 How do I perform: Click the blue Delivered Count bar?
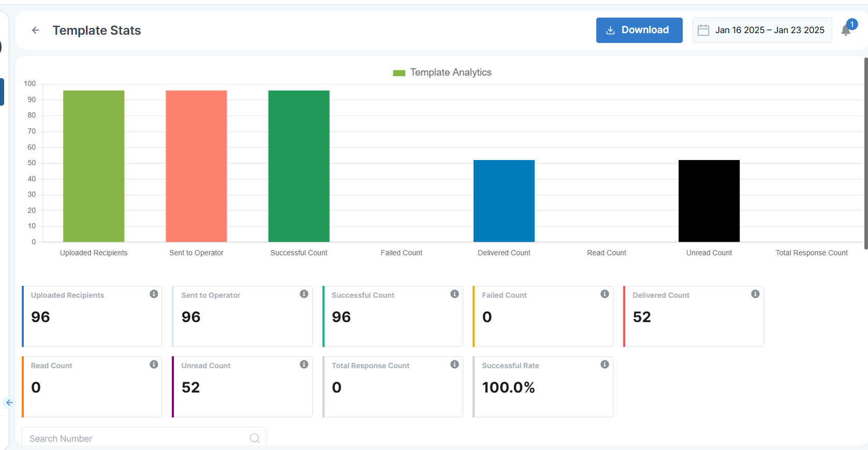point(504,201)
